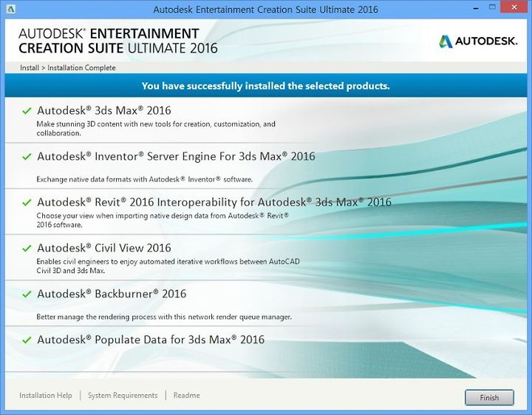Click green checkmark beside Backburner 2016
Screen dimensions: 532x415
27,294
